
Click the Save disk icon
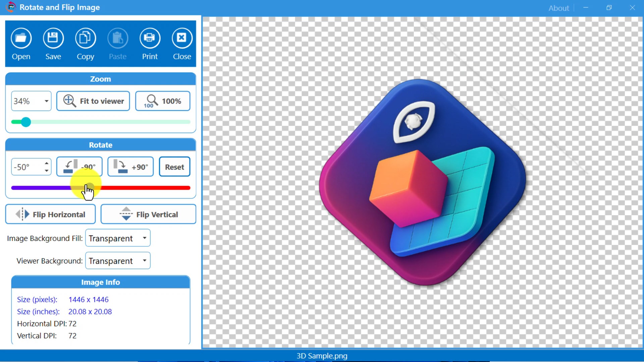click(x=53, y=38)
